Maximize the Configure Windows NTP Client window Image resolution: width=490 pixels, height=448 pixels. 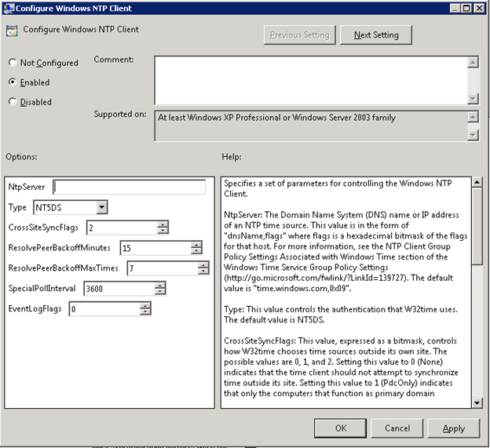coord(466,8)
